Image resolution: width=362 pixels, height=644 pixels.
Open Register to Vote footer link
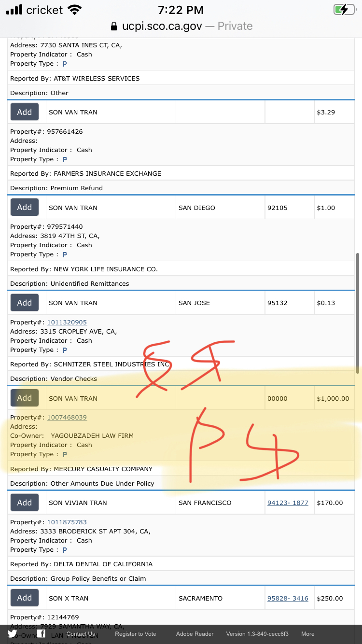(136, 634)
